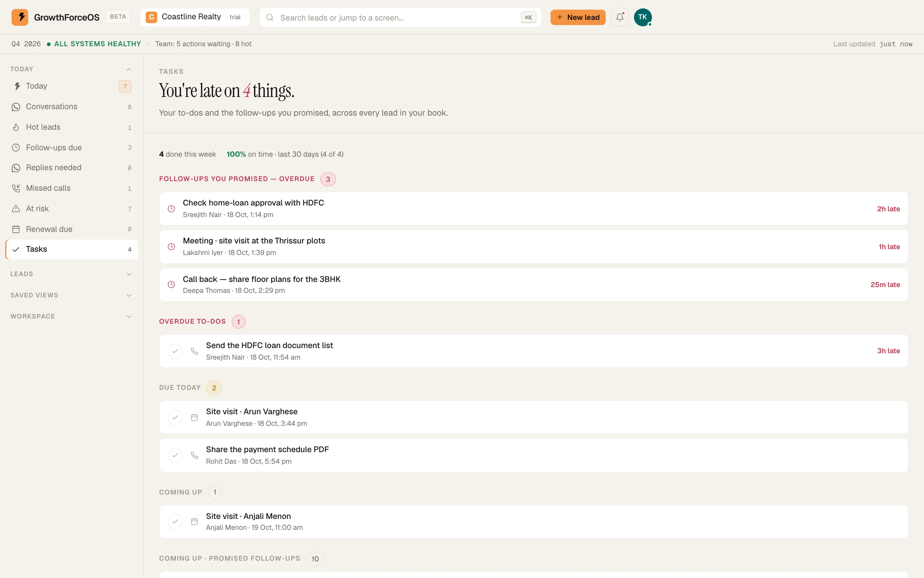Click the BETA badge

click(118, 17)
